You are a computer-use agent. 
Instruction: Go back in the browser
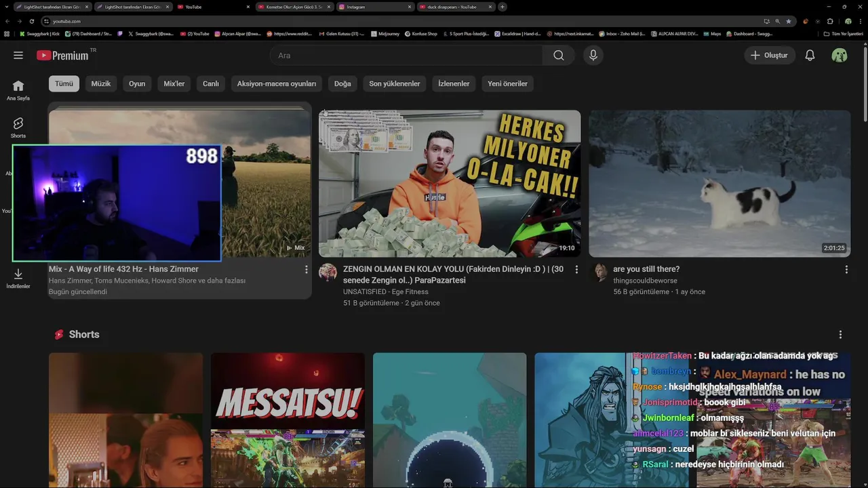point(7,21)
